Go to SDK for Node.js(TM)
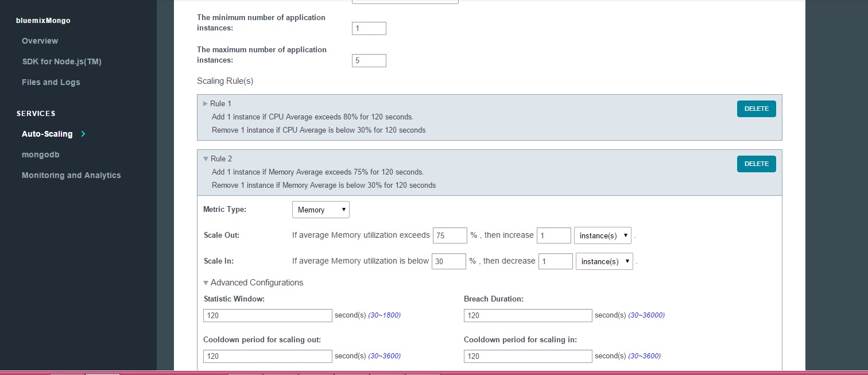The width and height of the screenshot is (868, 375). 61,61
